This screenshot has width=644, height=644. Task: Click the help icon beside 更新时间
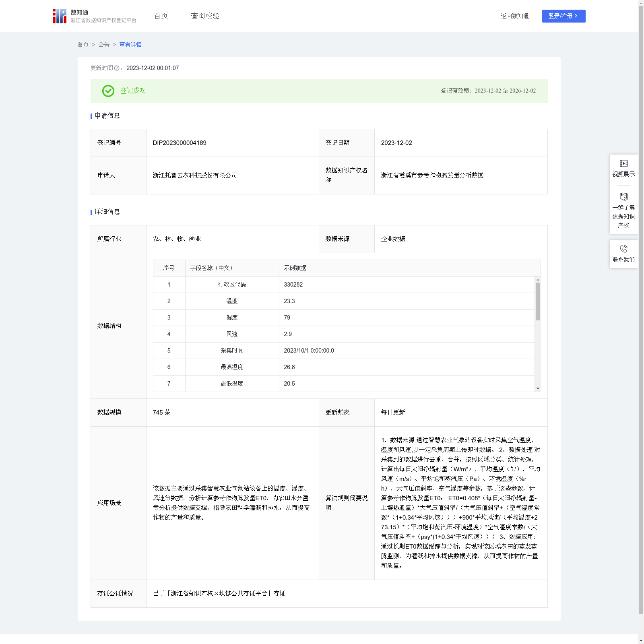(117, 68)
